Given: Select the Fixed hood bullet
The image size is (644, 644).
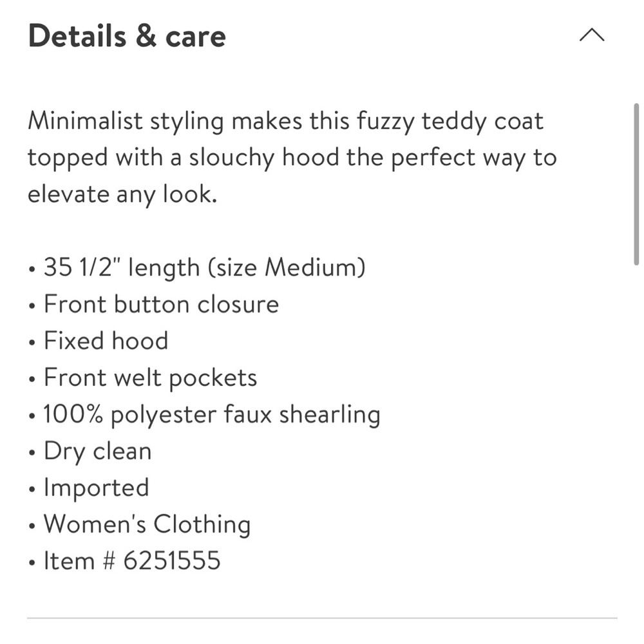Looking at the screenshot, I should pos(106,341).
